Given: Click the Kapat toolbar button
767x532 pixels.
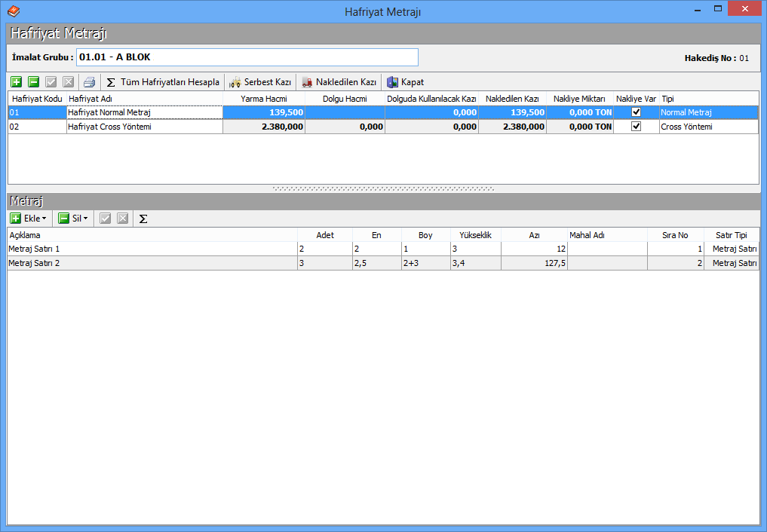Looking at the screenshot, I should pyautogui.click(x=405, y=82).
